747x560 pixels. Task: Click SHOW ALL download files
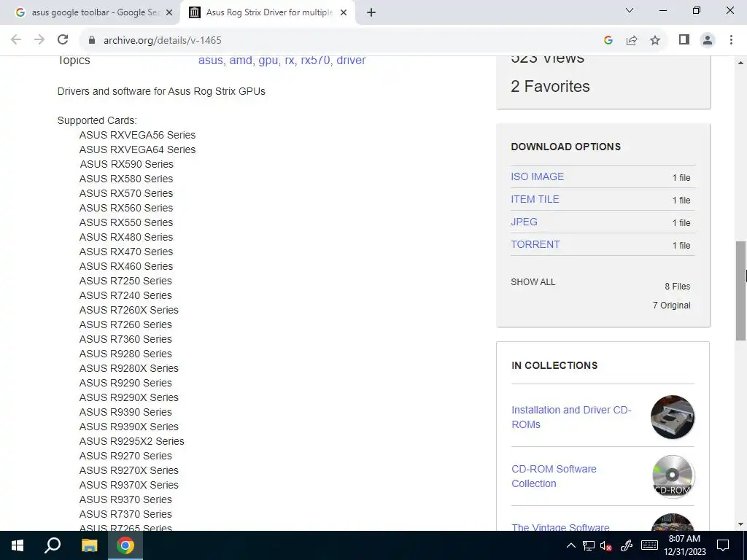click(x=533, y=282)
